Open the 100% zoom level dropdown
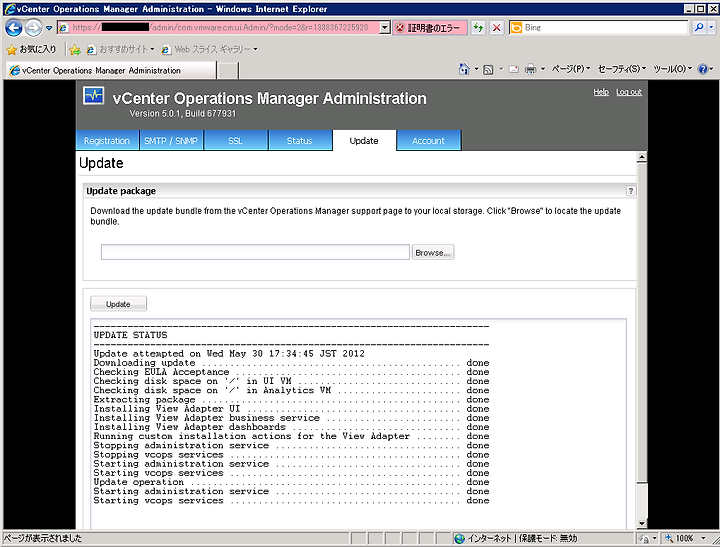Image resolution: width=720 pixels, height=547 pixels. [703, 538]
